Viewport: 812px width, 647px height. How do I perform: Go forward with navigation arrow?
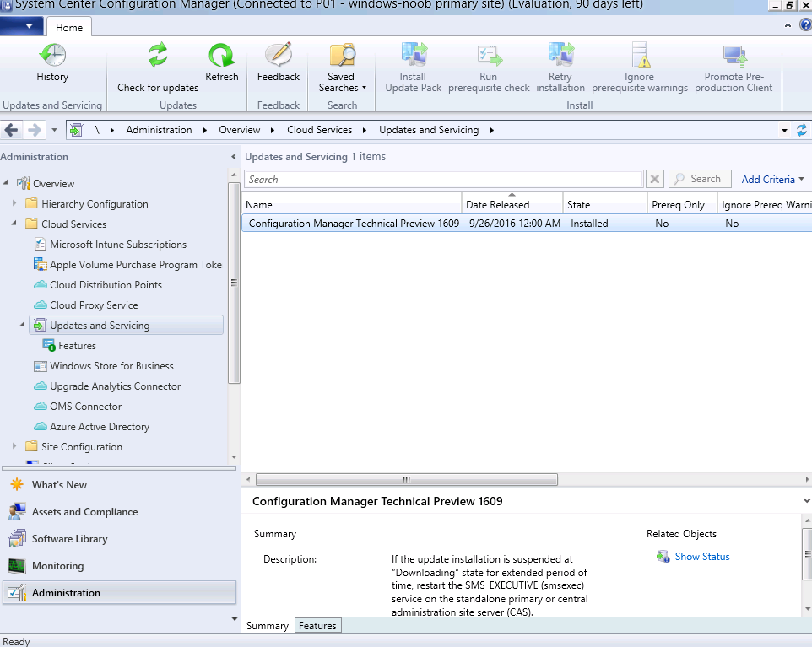click(34, 130)
